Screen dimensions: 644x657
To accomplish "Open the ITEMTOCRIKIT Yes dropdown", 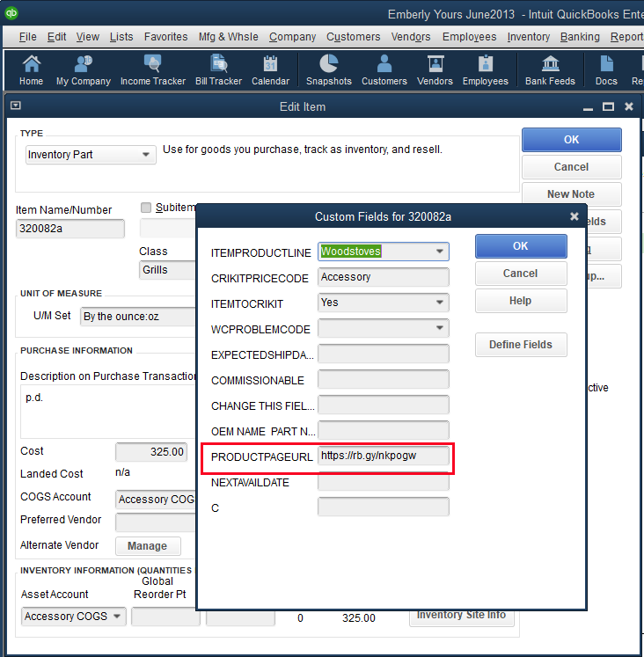I will pos(440,303).
